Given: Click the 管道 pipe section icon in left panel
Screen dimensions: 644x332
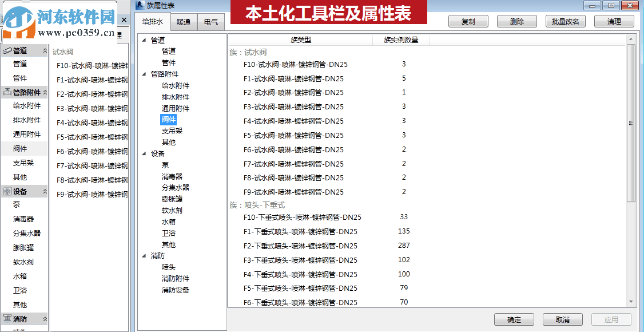Looking at the screenshot, I should tap(7, 51).
